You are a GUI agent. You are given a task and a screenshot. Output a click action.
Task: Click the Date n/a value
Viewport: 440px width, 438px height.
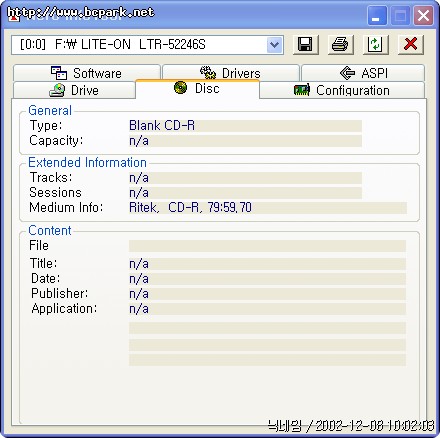[267, 279]
